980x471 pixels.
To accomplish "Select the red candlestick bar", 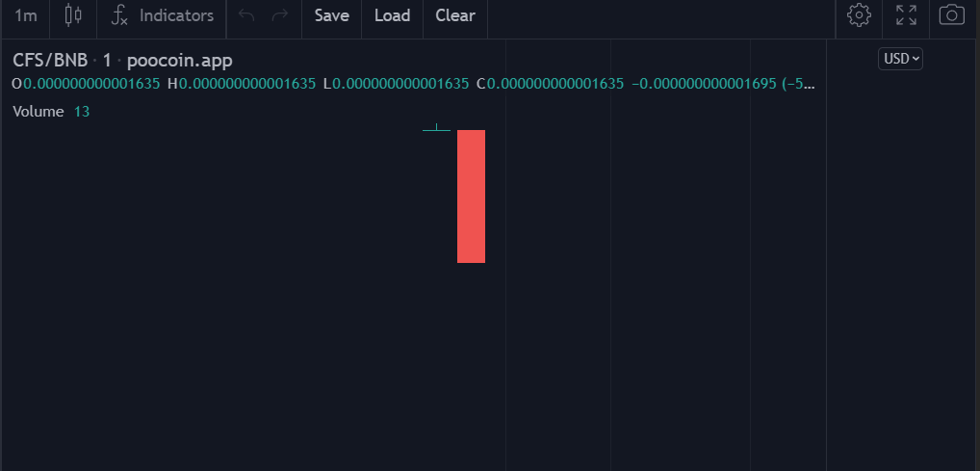I will 472,196.
